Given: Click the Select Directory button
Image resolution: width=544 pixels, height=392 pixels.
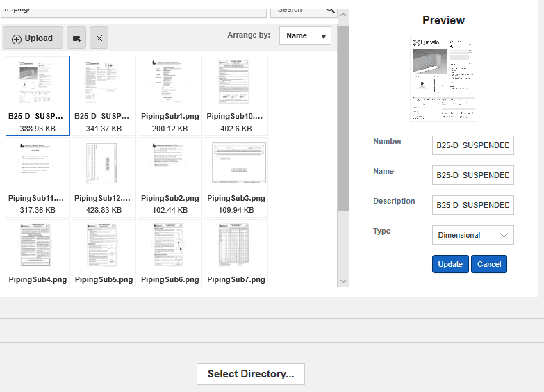Looking at the screenshot, I should (251, 374).
